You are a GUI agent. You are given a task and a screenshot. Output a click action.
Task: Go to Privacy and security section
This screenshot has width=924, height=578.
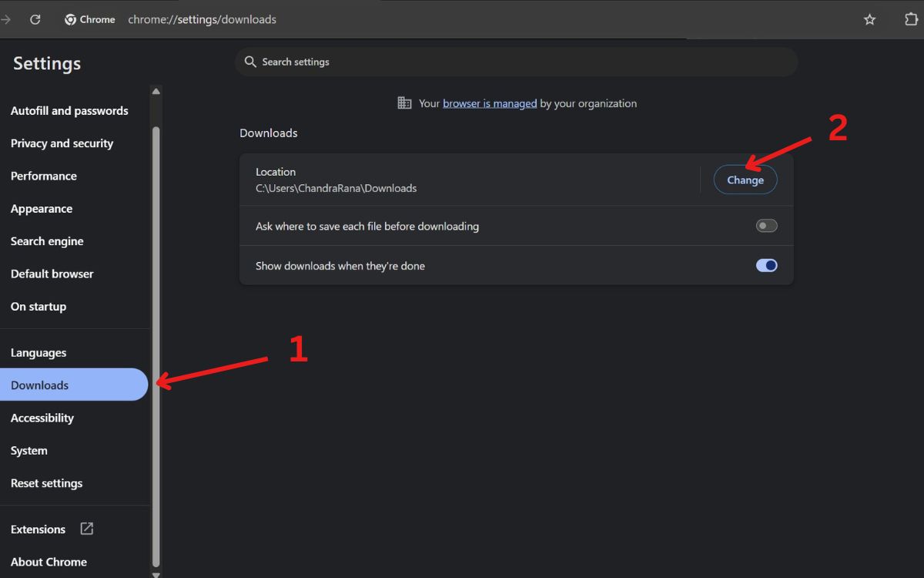(62, 143)
